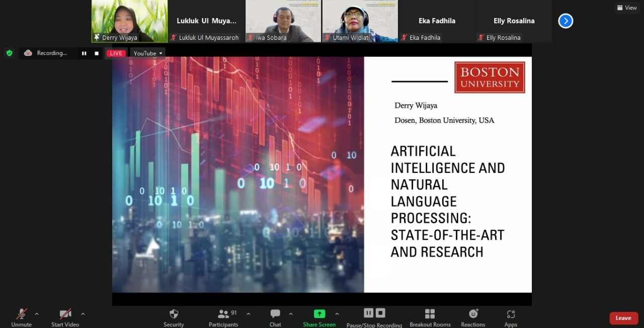Click muted mic icon beside Elly Rosalina label
This screenshot has height=328, width=644.
481,38
